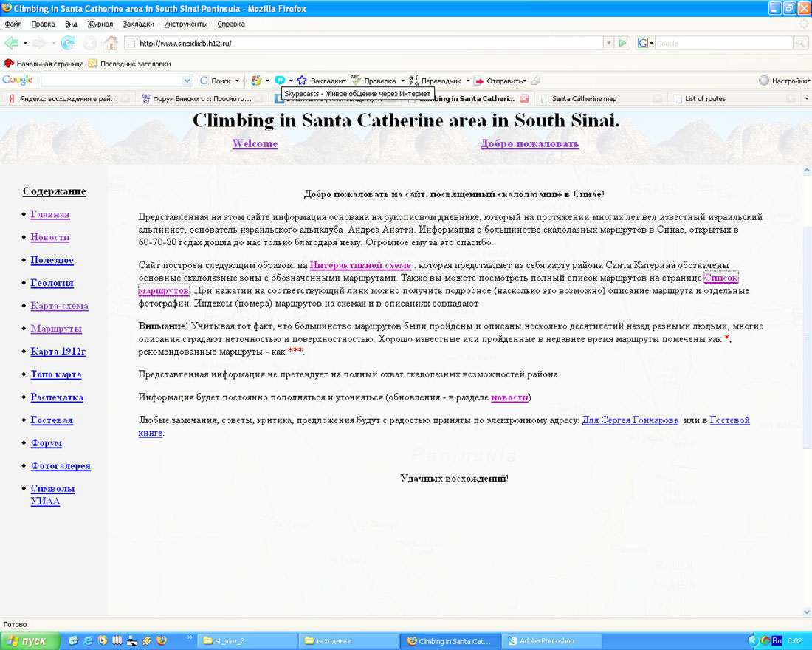Open the st_mru_2 folder taskbar button
Viewport: 812px width, 650px height.
click(x=247, y=641)
